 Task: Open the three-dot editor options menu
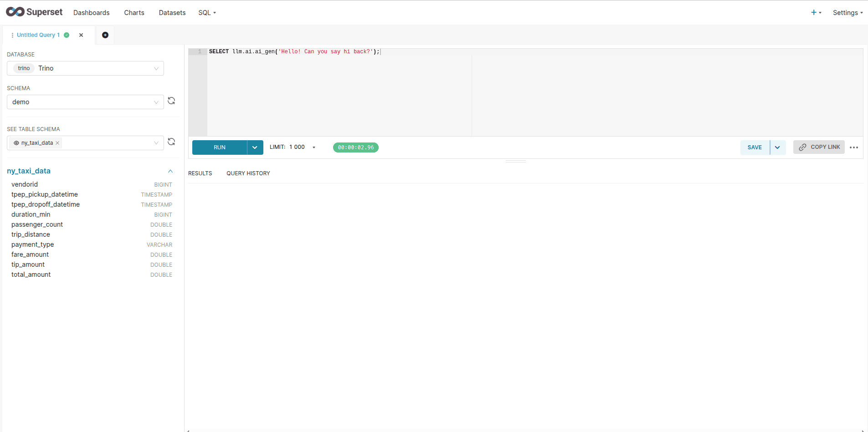pyautogui.click(x=854, y=147)
